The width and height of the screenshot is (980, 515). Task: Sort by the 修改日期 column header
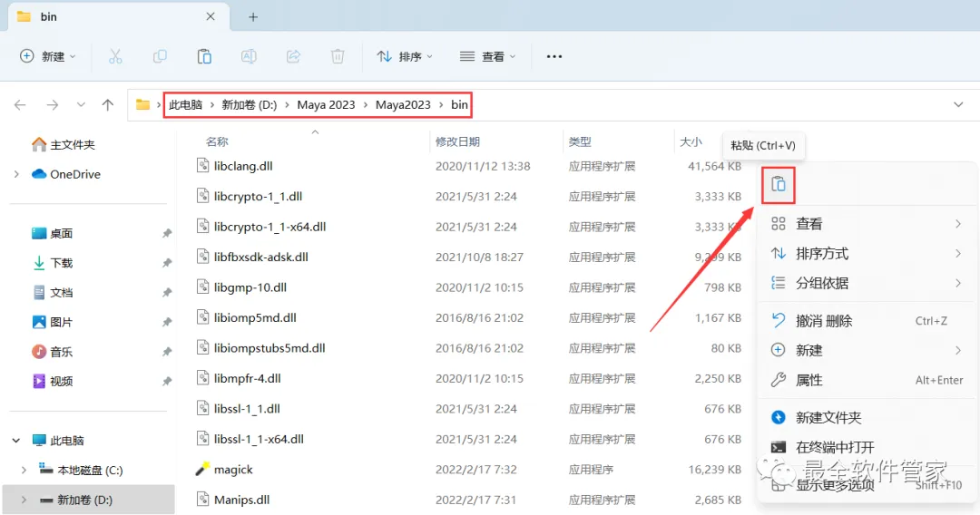[457, 141]
